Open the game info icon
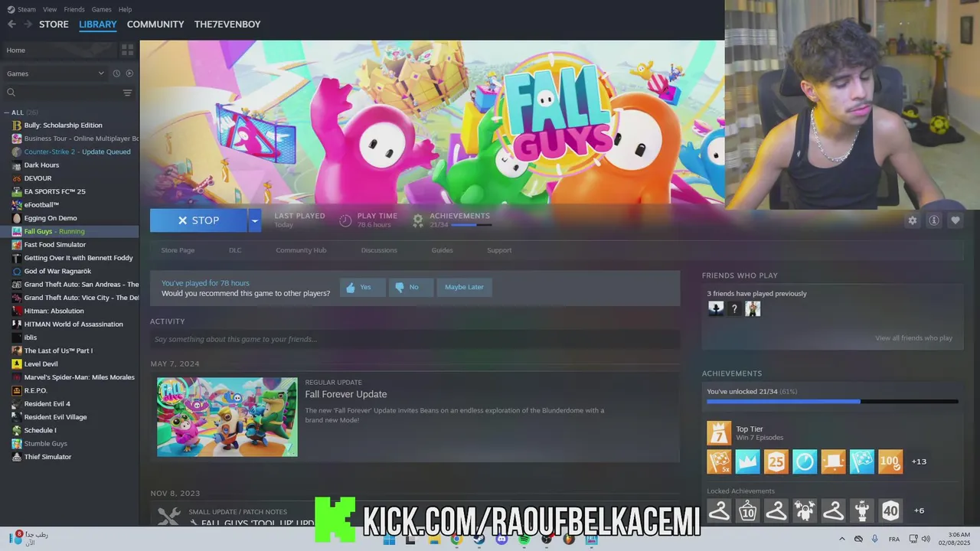This screenshot has height=551, width=980. point(933,220)
